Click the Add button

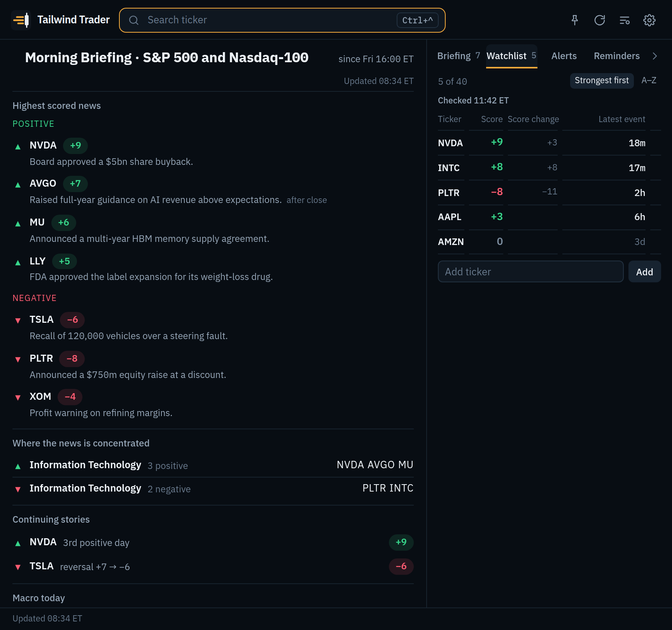point(644,271)
